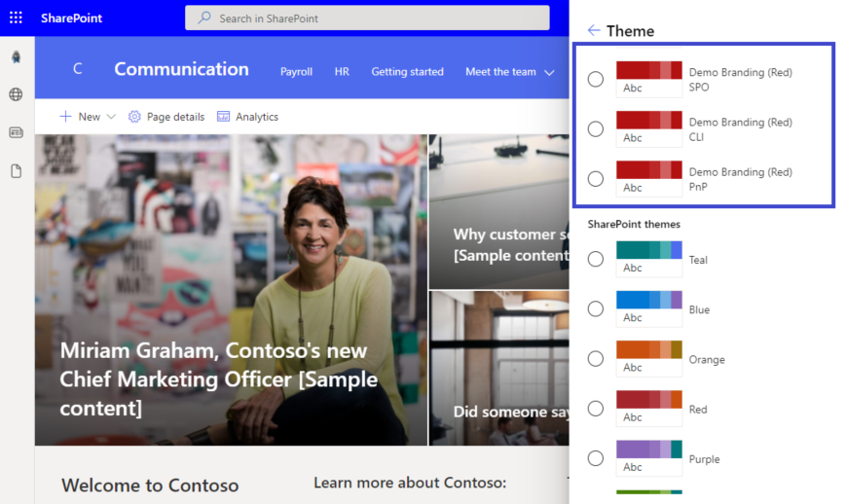Expand the New dropdown chevron
Image resolution: width=846 pixels, height=504 pixels.
(x=110, y=117)
